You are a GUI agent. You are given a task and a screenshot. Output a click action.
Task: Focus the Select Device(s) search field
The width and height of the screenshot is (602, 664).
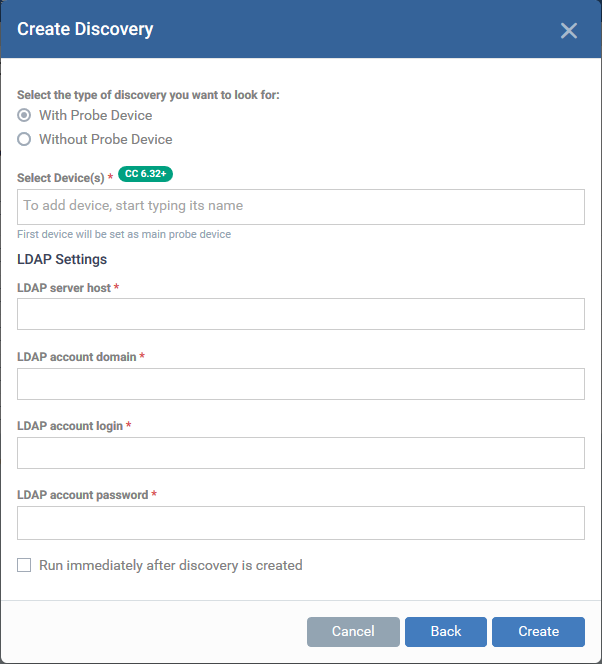301,207
